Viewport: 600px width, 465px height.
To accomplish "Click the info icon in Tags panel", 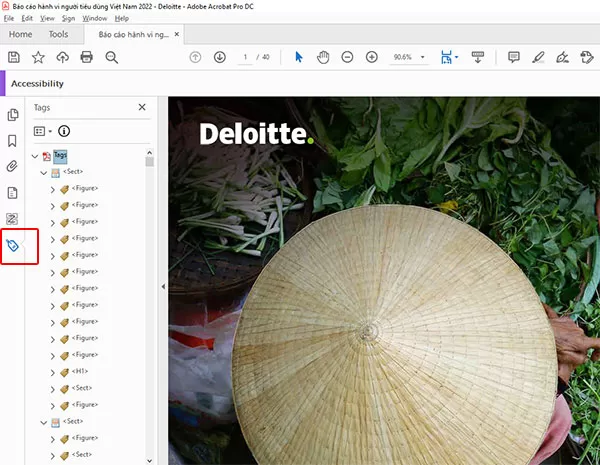I will [x=64, y=131].
